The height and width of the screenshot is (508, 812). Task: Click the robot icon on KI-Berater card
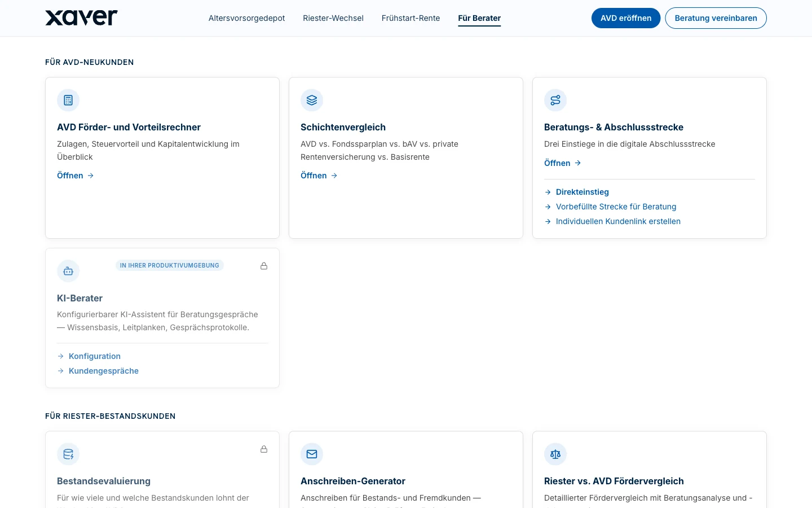click(68, 271)
